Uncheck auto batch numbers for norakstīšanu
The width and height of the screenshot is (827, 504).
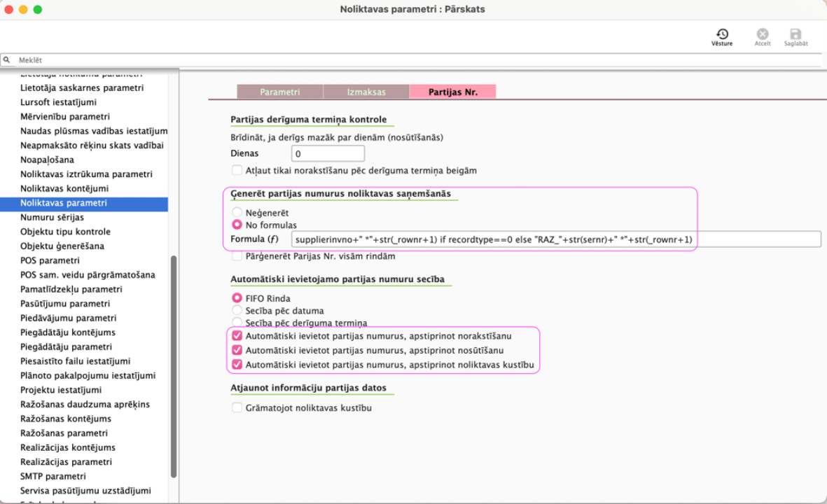[x=237, y=336]
